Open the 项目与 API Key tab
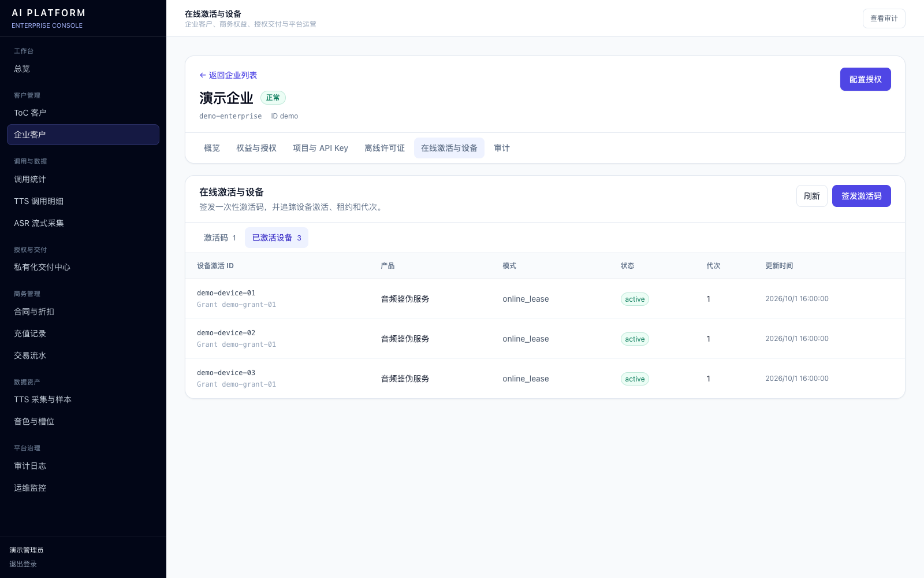Screen dimensions: 924x578 tap(321, 148)
